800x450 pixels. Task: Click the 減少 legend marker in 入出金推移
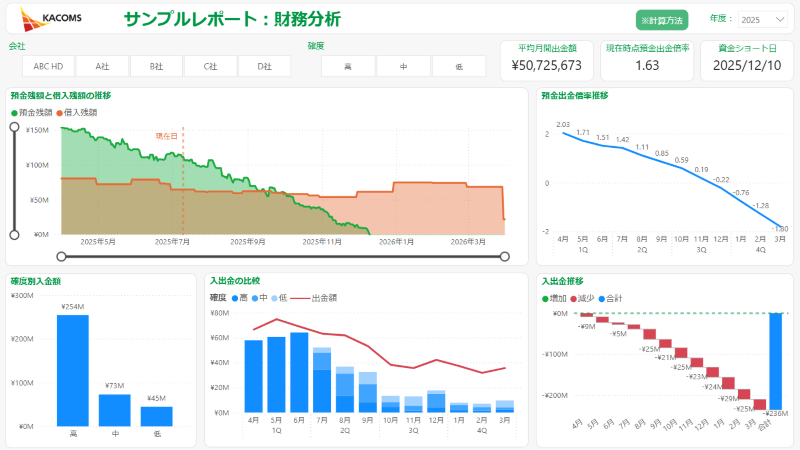(x=573, y=299)
